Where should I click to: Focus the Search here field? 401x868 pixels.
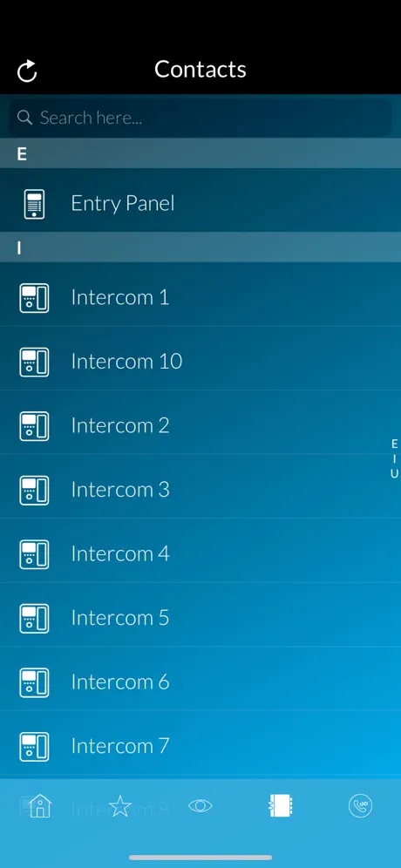200,118
